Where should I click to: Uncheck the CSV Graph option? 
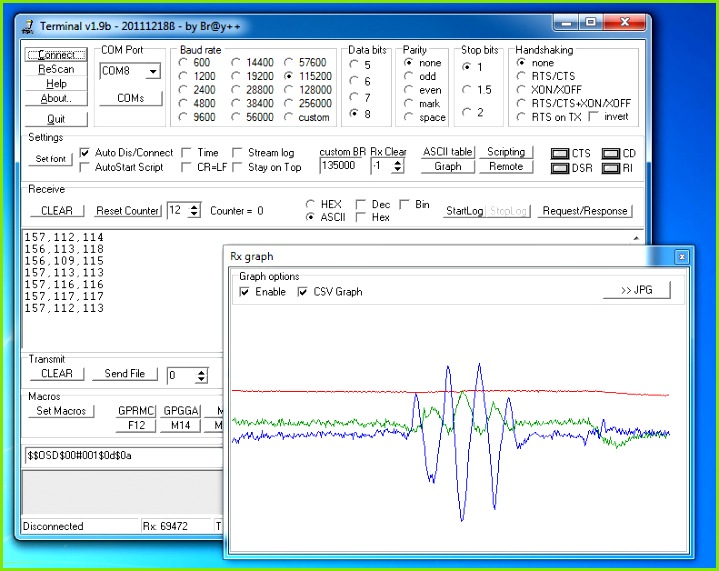pos(304,292)
